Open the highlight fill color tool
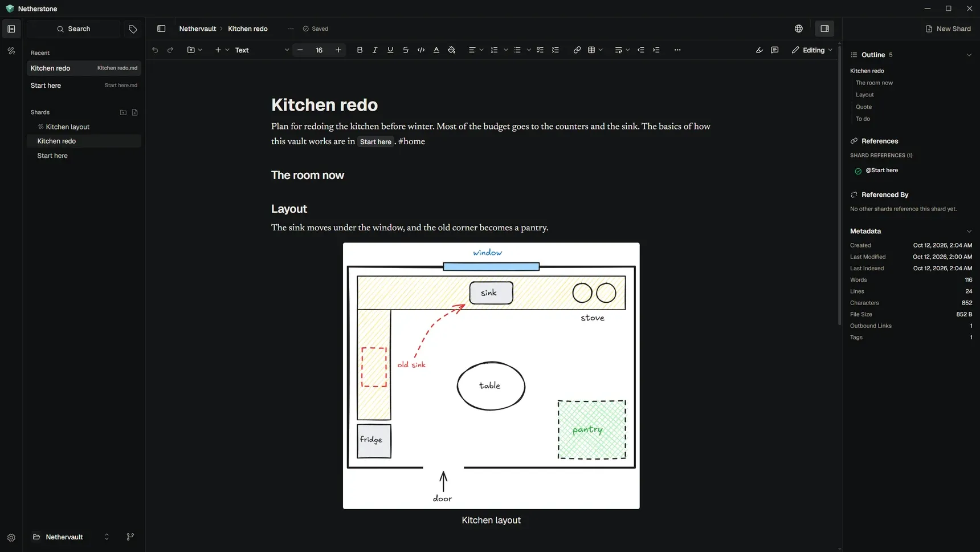 pos(452,50)
